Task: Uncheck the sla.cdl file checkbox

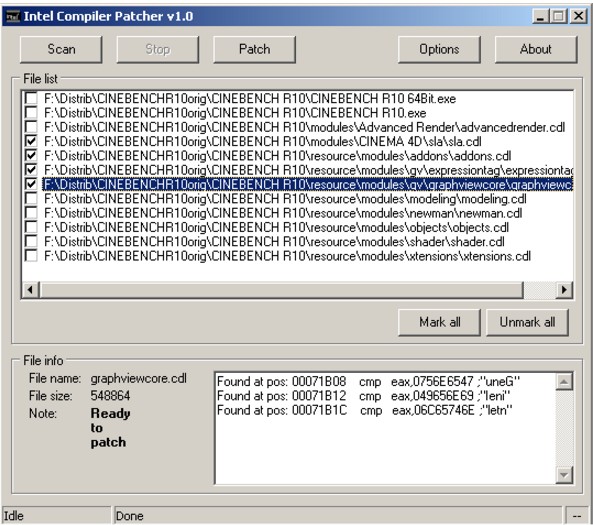Action: (31, 141)
